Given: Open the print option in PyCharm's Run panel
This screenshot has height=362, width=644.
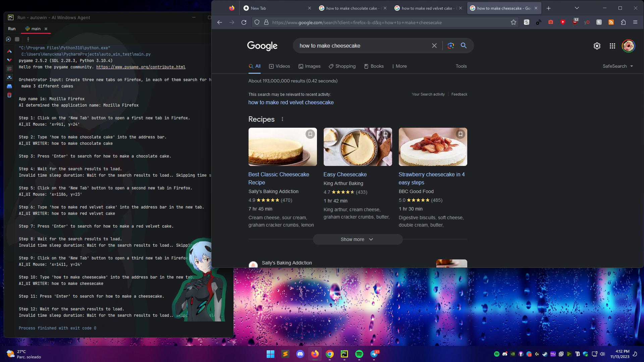Looking at the screenshot, I should coord(9,86).
